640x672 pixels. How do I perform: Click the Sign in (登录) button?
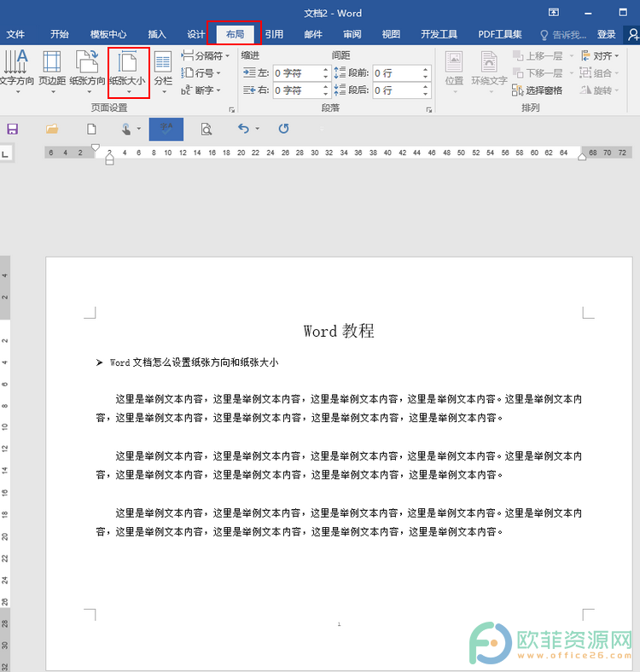coord(606,34)
